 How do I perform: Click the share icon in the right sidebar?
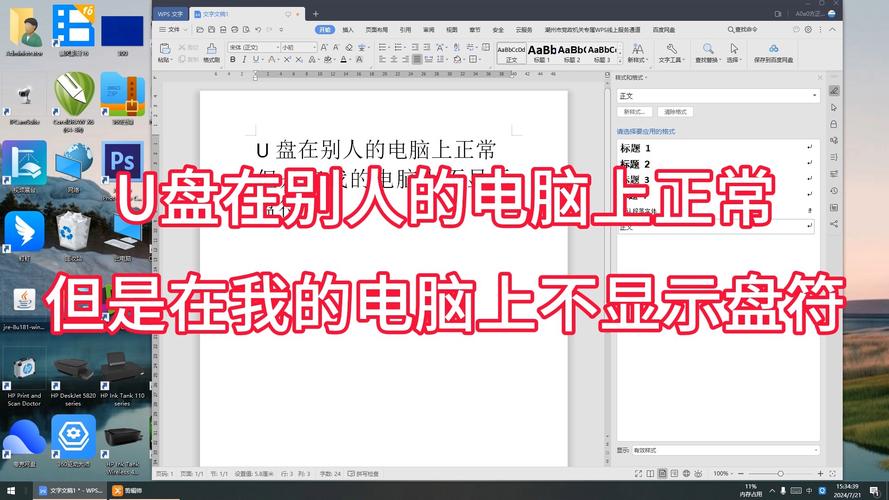(834, 224)
